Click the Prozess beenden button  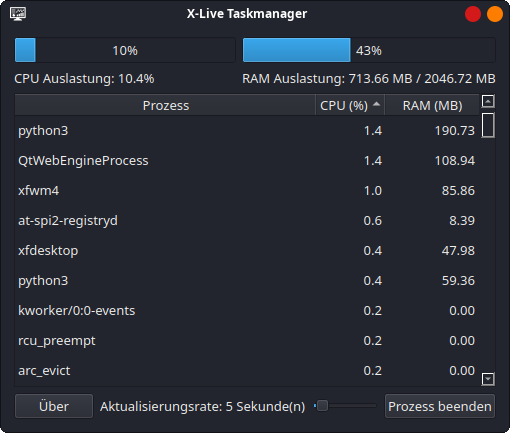[x=440, y=406]
